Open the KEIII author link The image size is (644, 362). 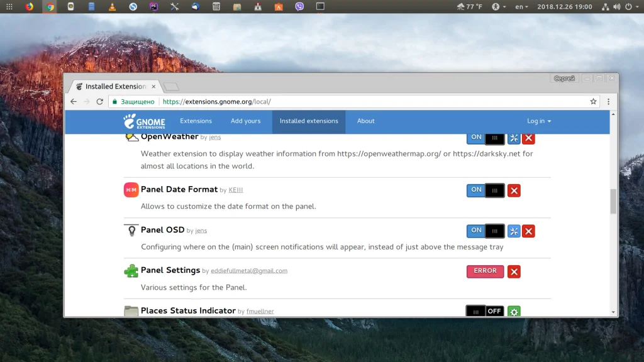click(236, 190)
